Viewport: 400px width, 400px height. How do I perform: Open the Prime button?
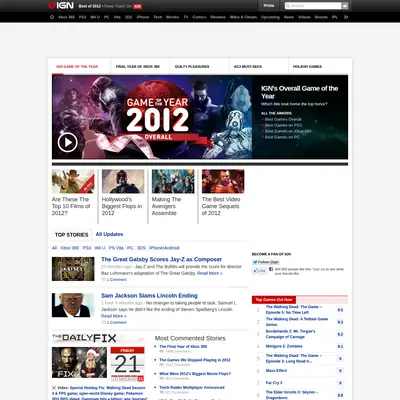pyautogui.click(x=269, y=6)
